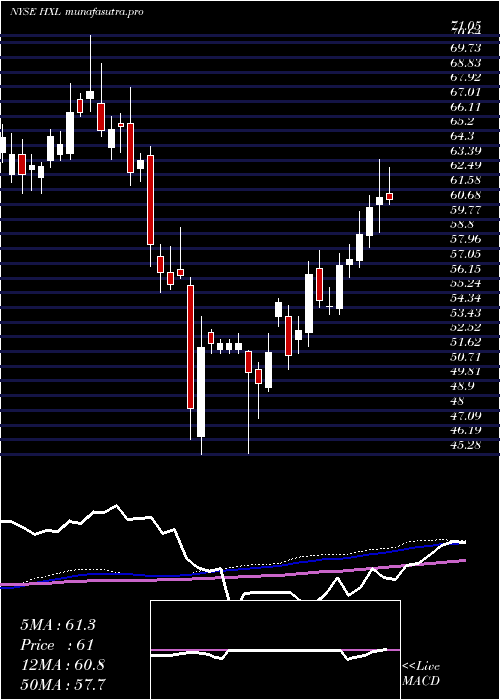
Task: Click the 66.11 price level
Action: coord(466,106)
